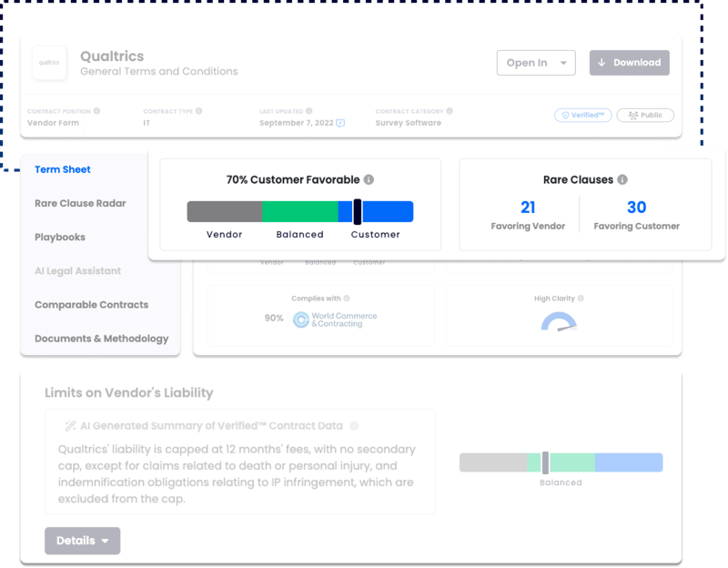Click the Survey Software category value
Screen dimensions: 728x568
408,123
